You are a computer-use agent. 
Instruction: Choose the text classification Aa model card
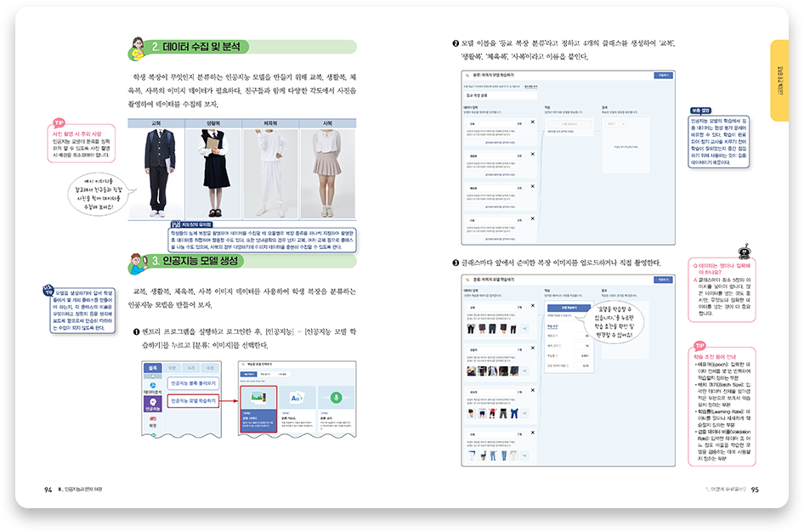(297, 409)
